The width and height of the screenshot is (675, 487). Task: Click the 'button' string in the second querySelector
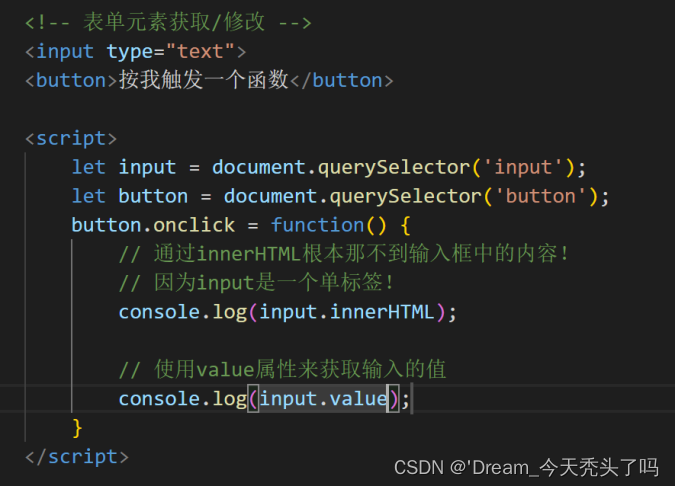pyautogui.click(x=540, y=196)
